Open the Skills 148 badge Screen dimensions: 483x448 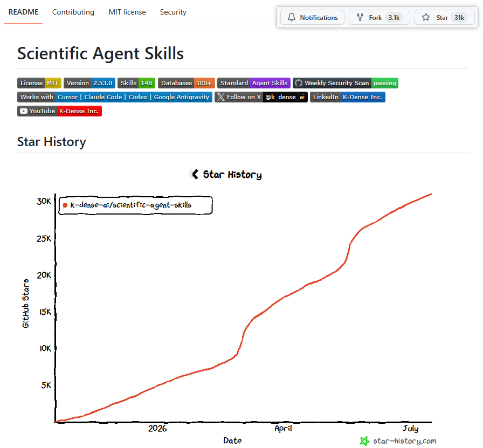[x=136, y=83]
